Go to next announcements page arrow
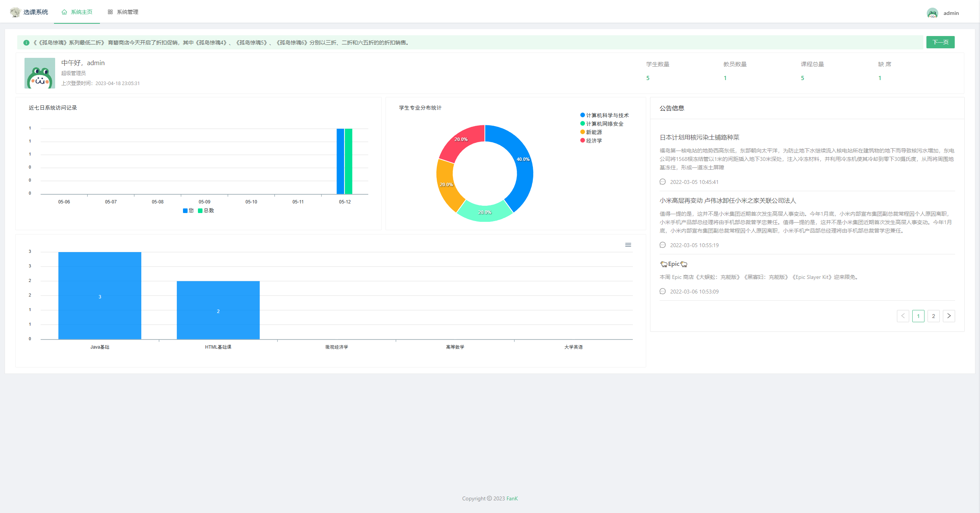 click(949, 316)
